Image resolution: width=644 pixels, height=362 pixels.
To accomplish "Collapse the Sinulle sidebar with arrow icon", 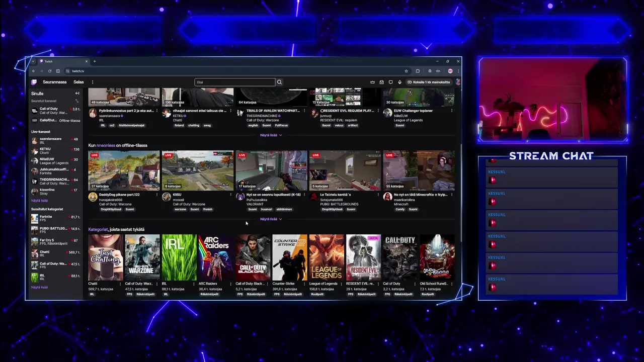I will click(x=77, y=94).
